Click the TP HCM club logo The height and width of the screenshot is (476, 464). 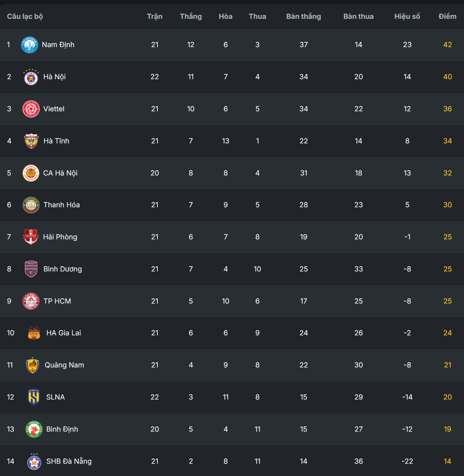coord(31,301)
